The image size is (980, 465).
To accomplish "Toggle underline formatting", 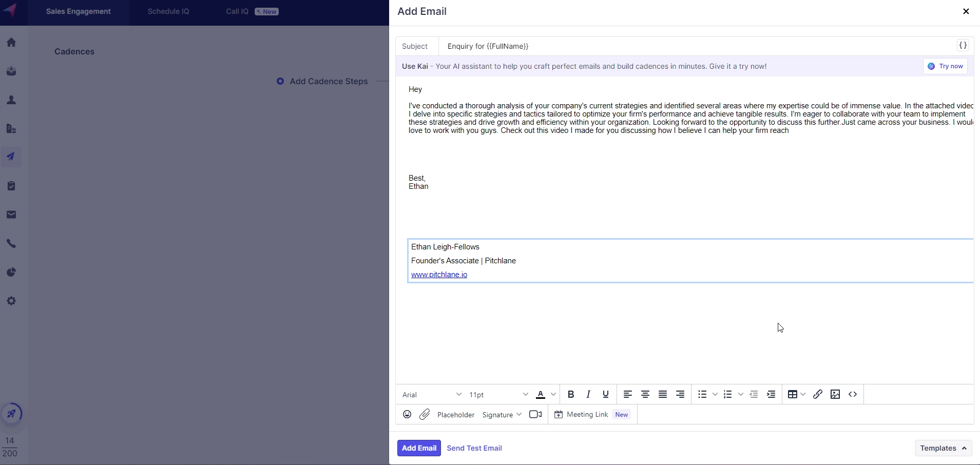I will (606, 394).
